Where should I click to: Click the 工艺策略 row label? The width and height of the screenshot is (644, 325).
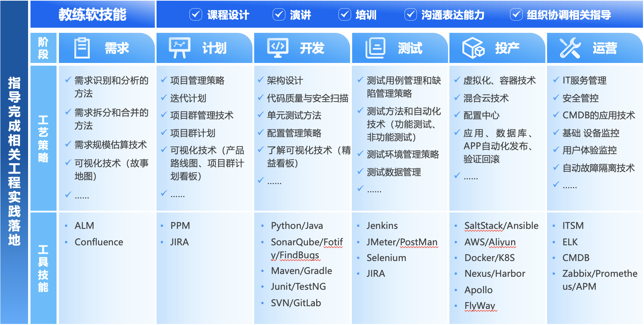pyautogui.click(x=44, y=138)
